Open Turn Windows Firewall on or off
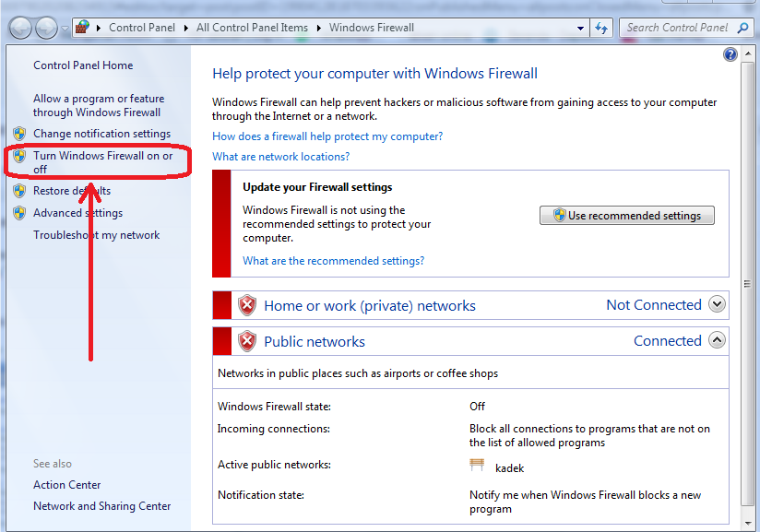 pos(102,162)
